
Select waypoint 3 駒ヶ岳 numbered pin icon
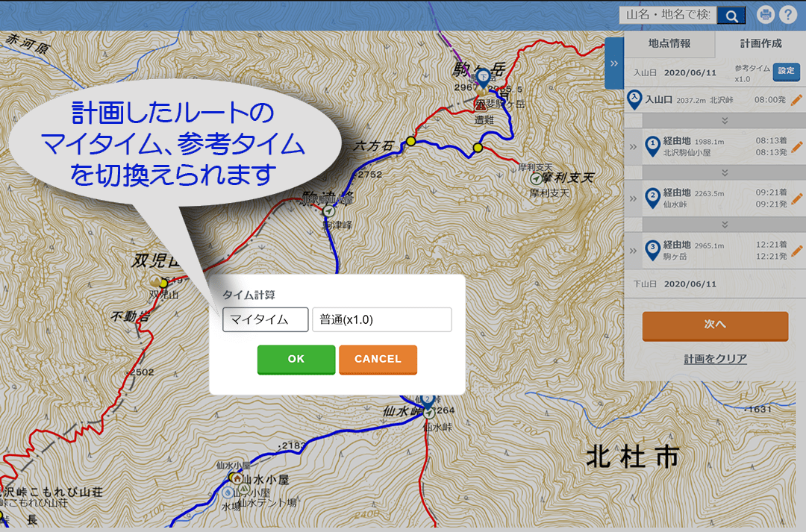(653, 249)
